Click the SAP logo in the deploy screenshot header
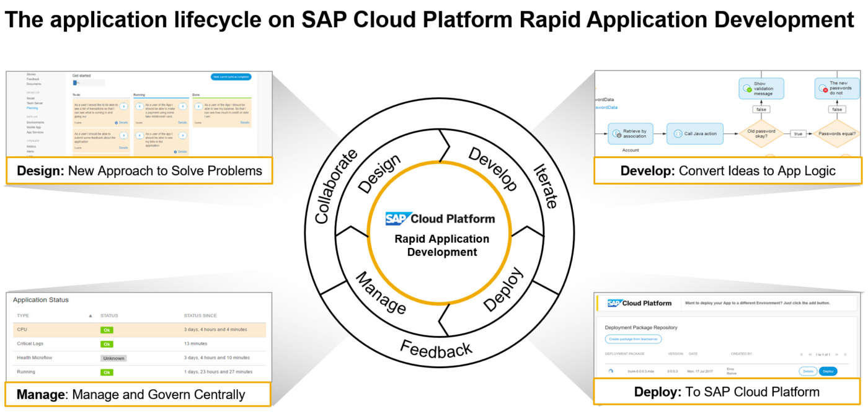The height and width of the screenshot is (414, 868). [616, 303]
